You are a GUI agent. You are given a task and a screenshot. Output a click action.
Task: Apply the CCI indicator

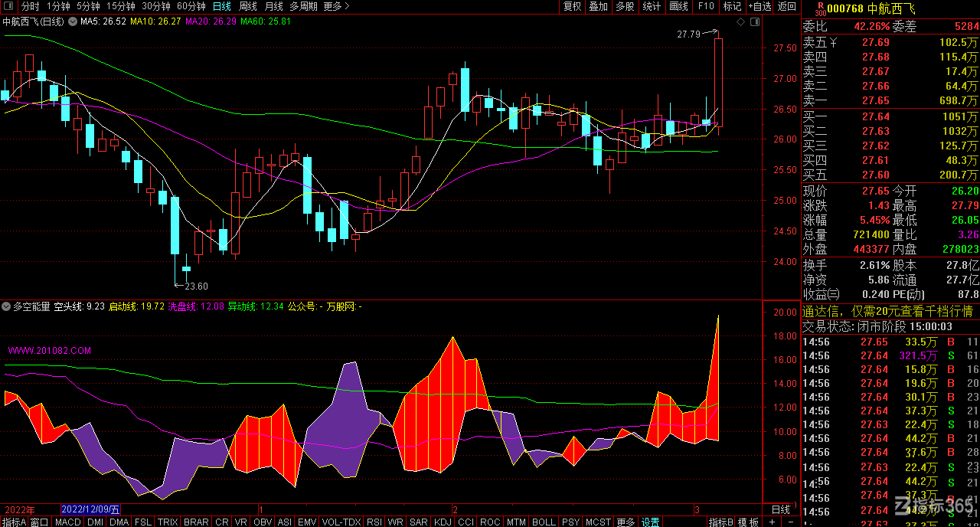(465, 522)
